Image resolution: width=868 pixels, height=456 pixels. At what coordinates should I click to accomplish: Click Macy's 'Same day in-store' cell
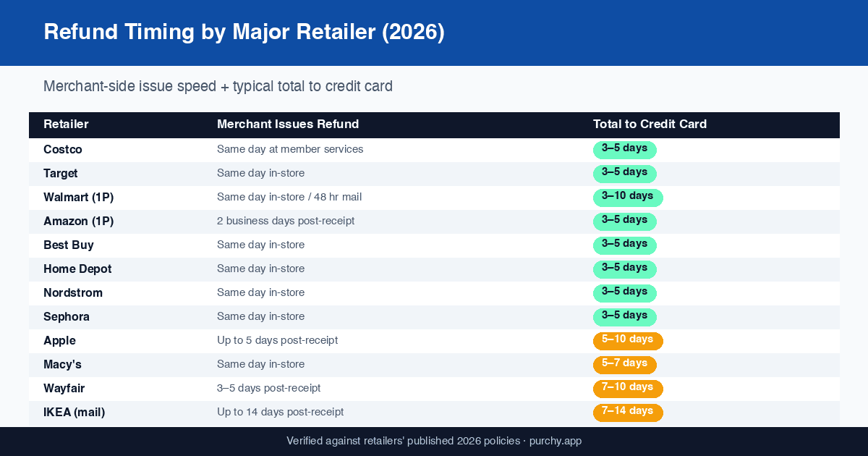tap(261, 364)
